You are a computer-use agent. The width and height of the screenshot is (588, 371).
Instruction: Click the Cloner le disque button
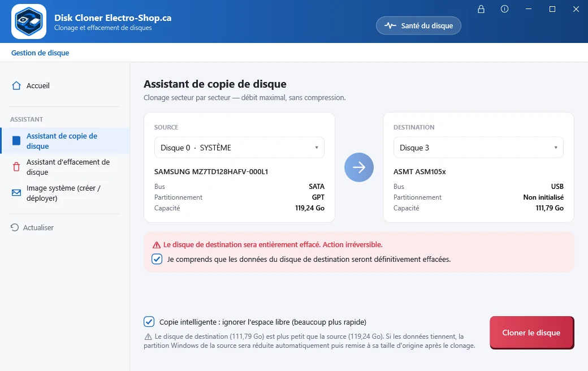pos(531,333)
